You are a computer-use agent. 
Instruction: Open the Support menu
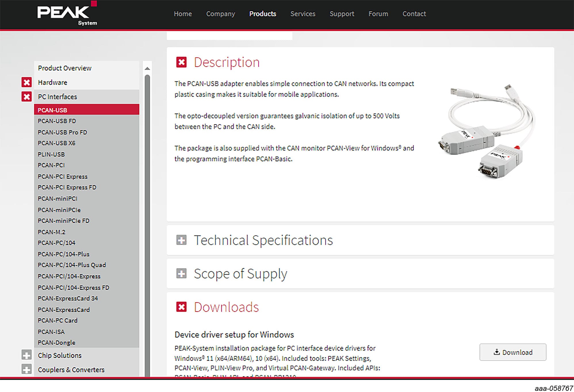click(342, 14)
